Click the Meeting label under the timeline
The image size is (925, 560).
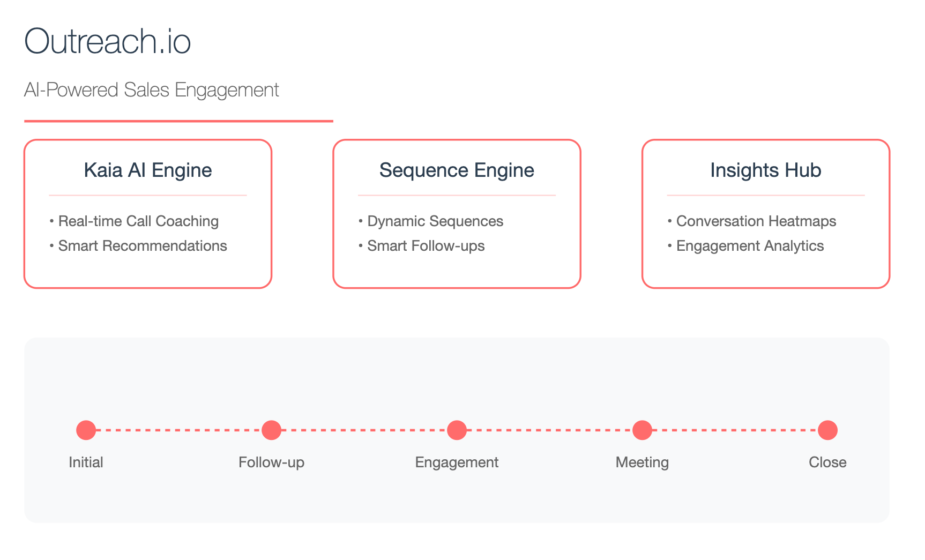[x=642, y=462]
